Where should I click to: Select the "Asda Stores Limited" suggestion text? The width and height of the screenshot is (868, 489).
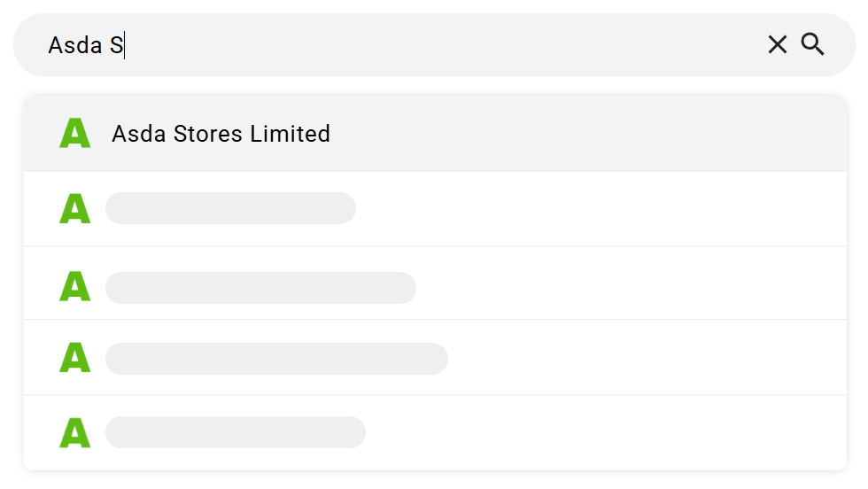(x=221, y=134)
